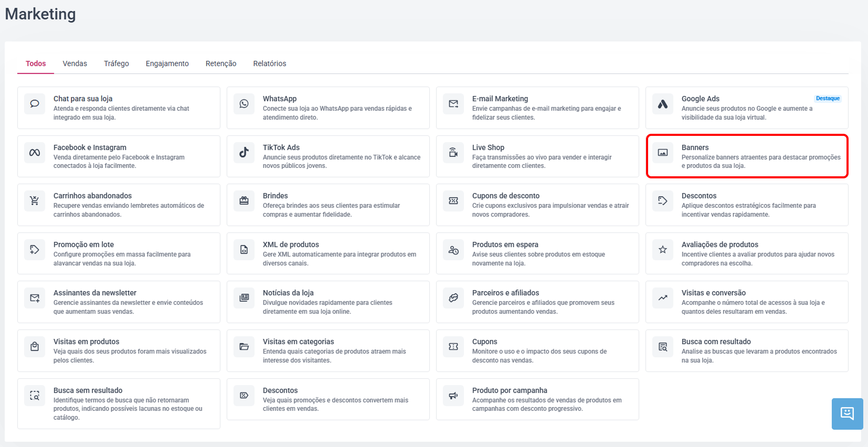This screenshot has width=868, height=447.
Task: Click the trend line icon for Visitas e conversão
Action: [663, 298]
